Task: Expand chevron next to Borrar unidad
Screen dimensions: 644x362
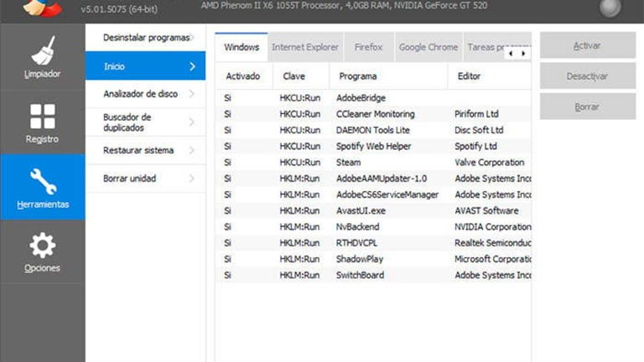Action: click(192, 178)
